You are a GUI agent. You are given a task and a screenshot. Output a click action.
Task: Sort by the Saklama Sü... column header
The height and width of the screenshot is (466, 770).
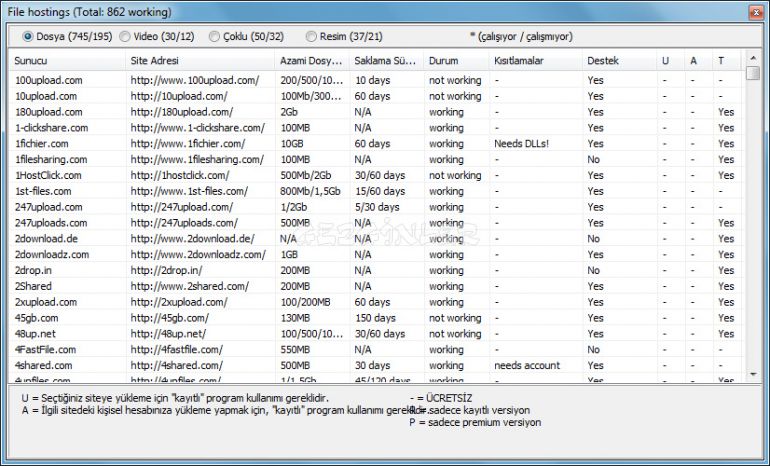point(387,61)
